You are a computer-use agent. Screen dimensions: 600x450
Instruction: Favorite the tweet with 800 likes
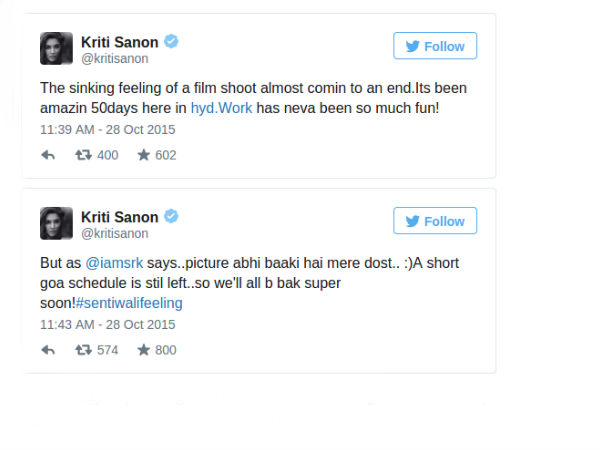pos(143,350)
